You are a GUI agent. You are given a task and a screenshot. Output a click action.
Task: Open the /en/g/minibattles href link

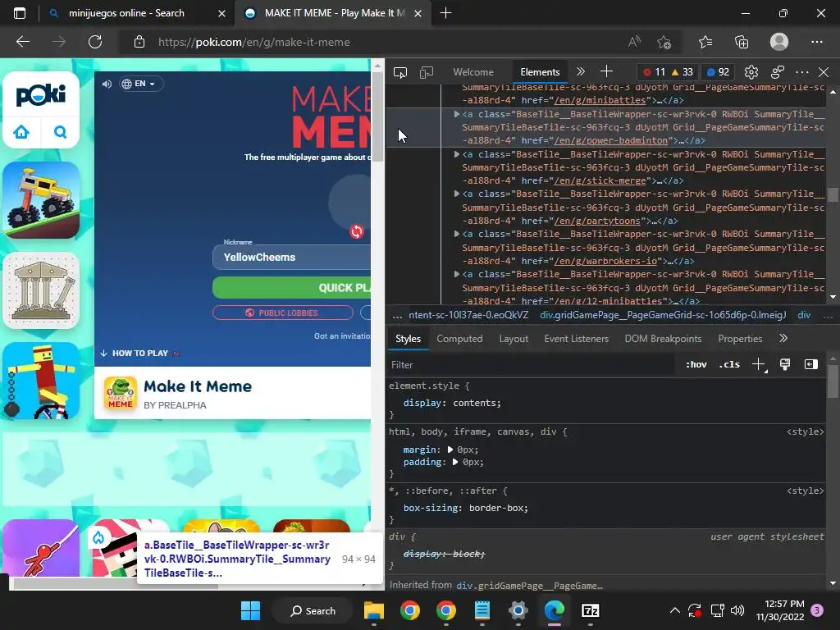(600, 100)
